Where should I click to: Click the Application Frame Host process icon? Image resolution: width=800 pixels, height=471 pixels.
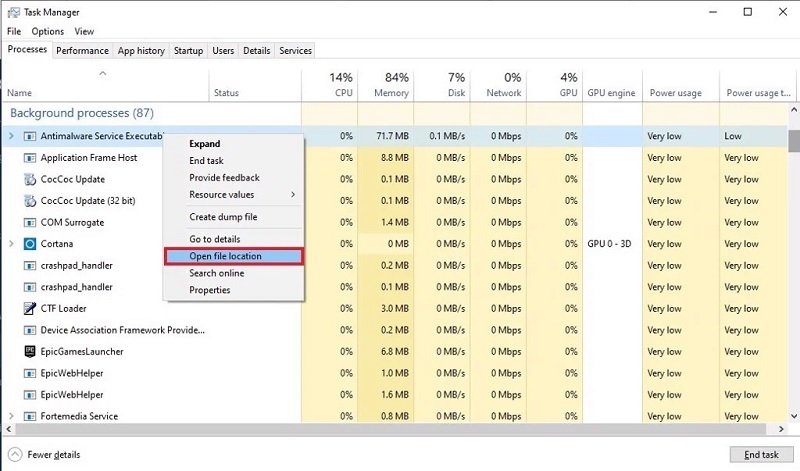[x=30, y=158]
